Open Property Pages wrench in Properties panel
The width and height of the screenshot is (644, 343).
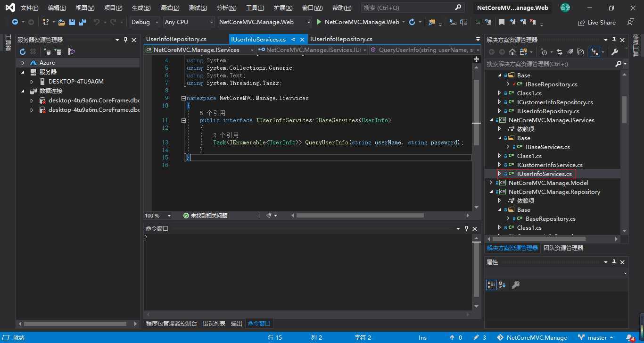click(x=516, y=284)
